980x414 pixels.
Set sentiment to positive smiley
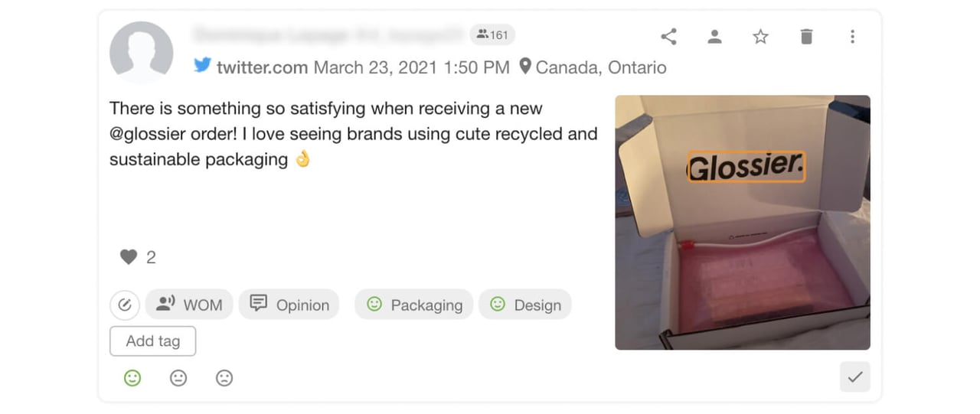(132, 378)
